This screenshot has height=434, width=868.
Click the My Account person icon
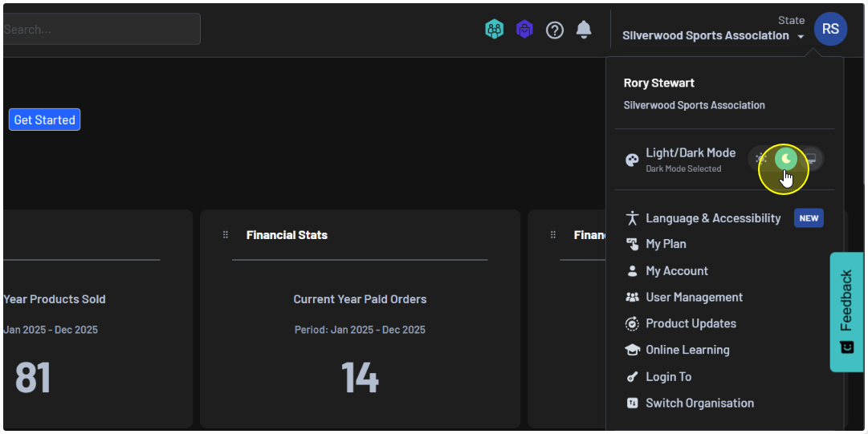[x=632, y=271]
